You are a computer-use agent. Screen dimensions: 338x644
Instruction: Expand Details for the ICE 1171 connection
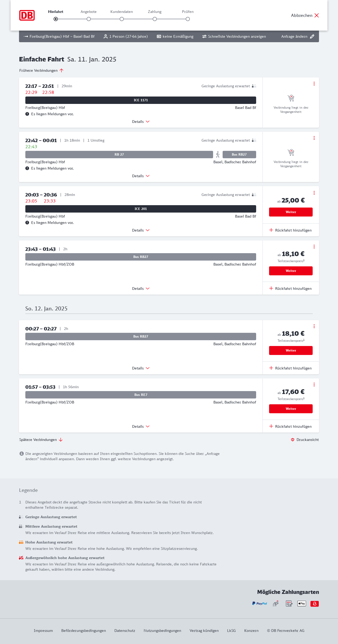coord(140,122)
